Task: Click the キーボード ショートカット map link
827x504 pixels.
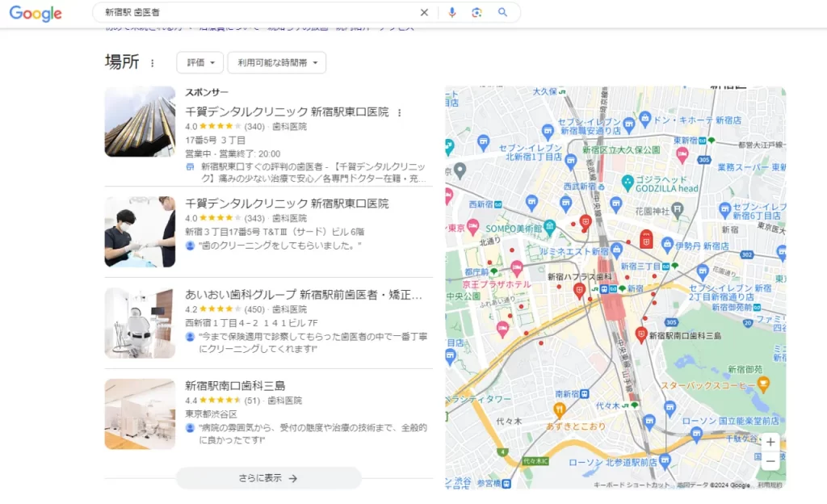Action: [632, 485]
